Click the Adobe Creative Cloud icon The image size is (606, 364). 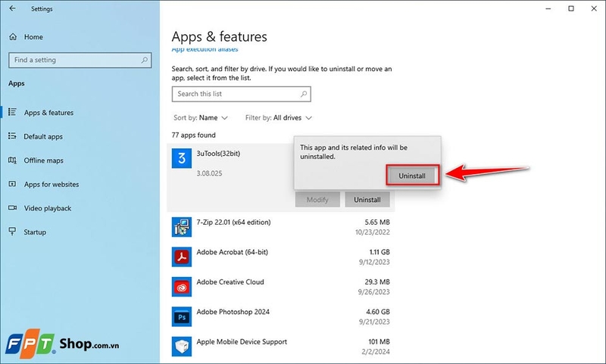pos(182,287)
